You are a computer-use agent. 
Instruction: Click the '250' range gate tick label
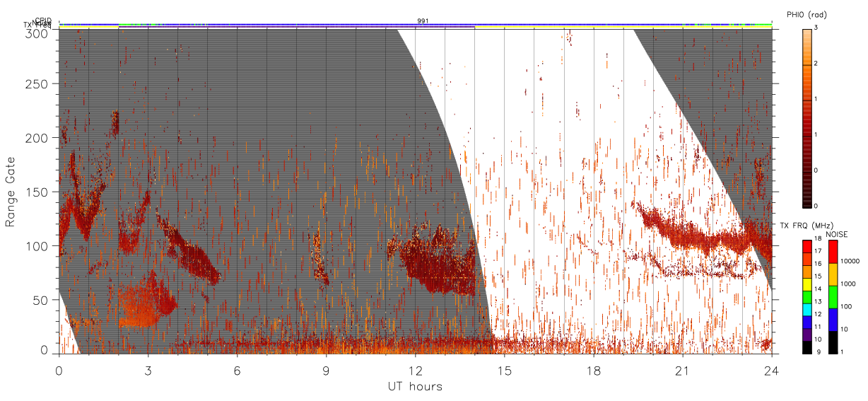tap(37, 84)
